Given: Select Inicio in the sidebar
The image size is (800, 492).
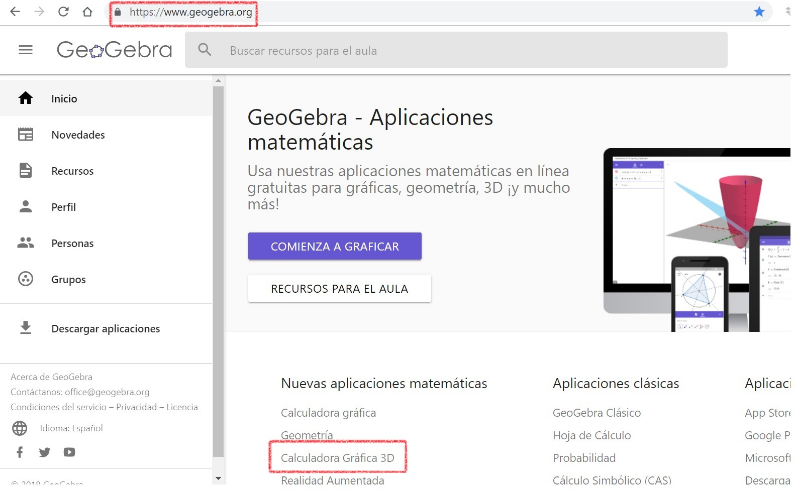Looking at the screenshot, I should 106,99.
